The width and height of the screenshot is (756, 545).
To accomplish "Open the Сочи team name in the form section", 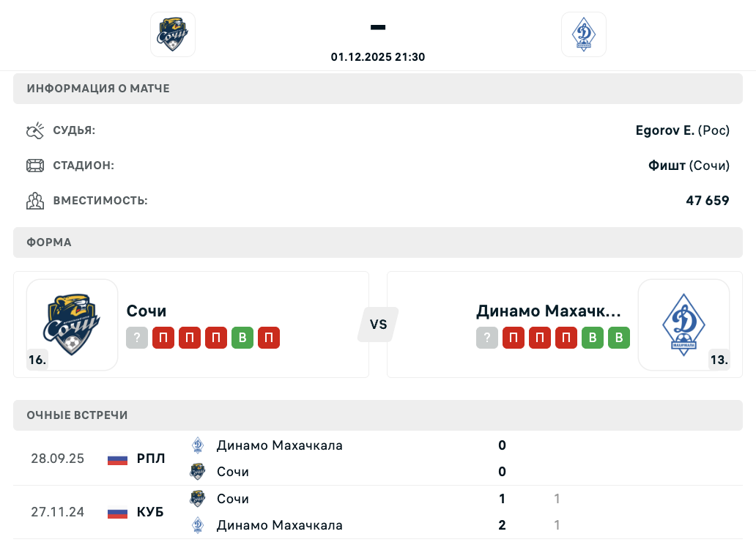I will pyautogui.click(x=147, y=311).
